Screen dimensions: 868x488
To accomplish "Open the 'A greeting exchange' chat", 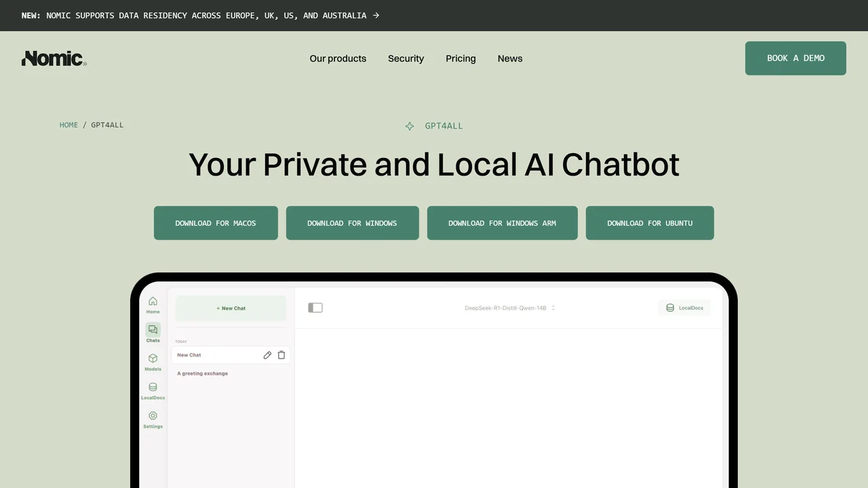I will click(x=203, y=373).
